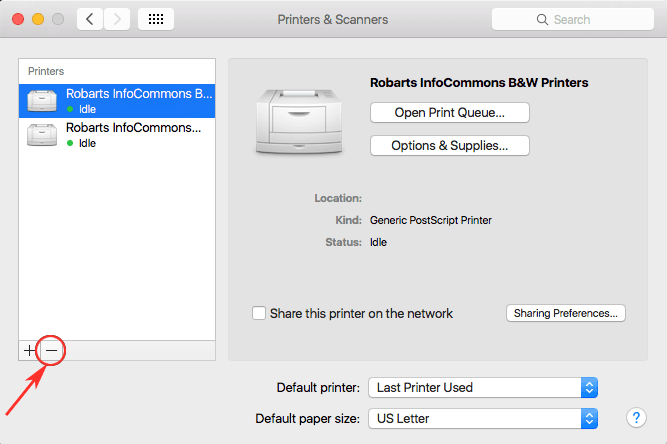
Task: Show all preferences via the grid icon
Action: (156, 19)
